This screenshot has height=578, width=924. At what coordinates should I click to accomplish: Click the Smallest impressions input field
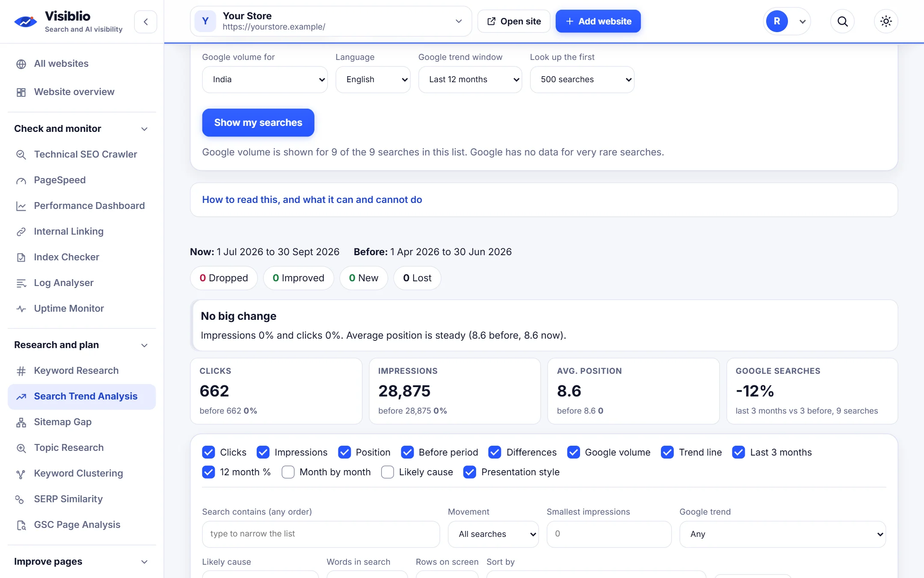(609, 534)
